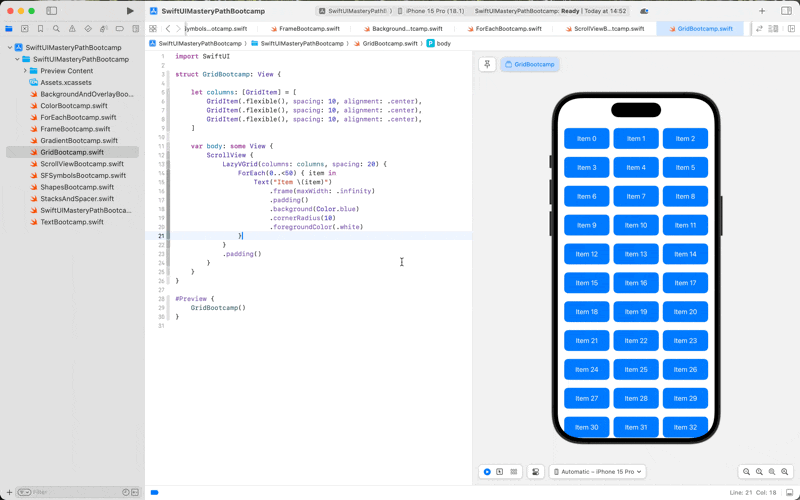Toggle recent files filter in the navigator

point(126,492)
